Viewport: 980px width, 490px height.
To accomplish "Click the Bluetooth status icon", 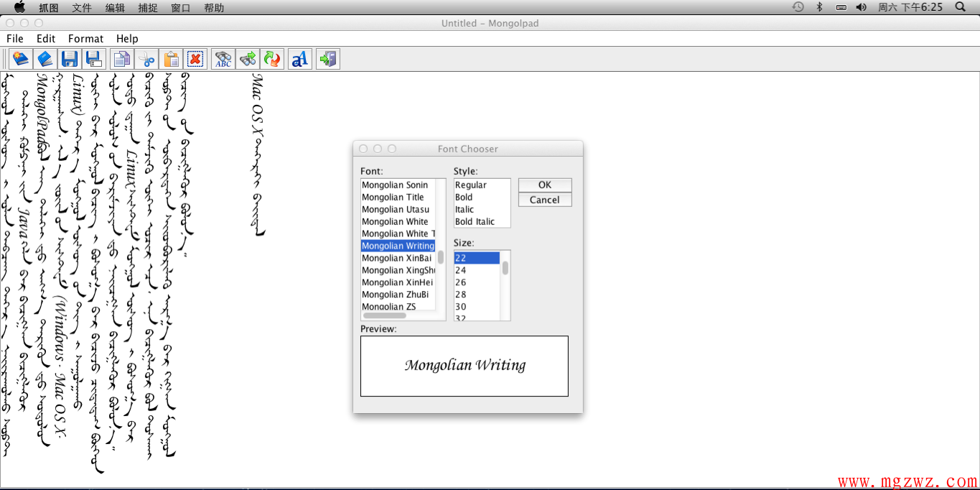I will (819, 7).
